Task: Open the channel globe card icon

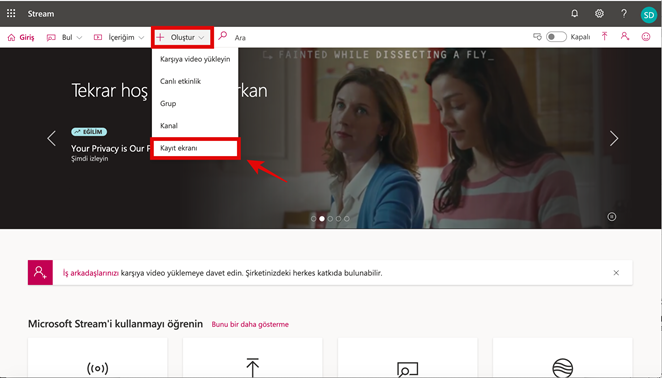Action: [563, 368]
